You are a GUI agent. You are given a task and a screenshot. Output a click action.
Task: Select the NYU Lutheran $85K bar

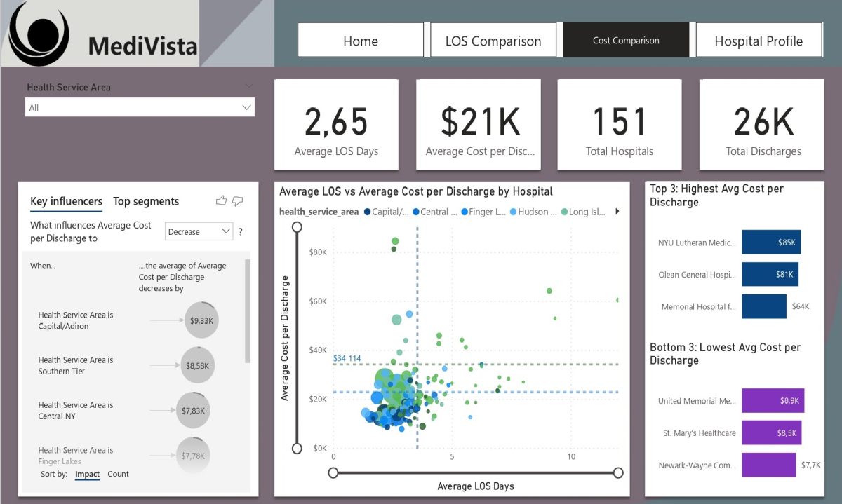coord(770,243)
